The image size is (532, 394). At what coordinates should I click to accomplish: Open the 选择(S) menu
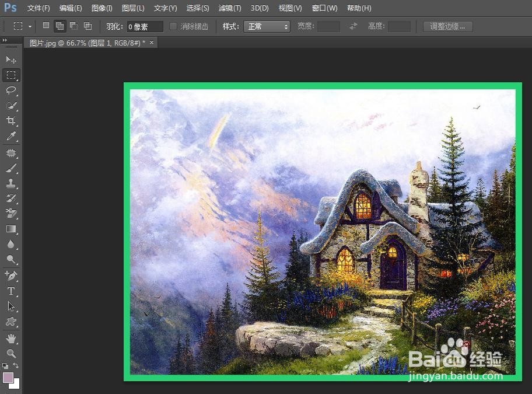point(198,8)
